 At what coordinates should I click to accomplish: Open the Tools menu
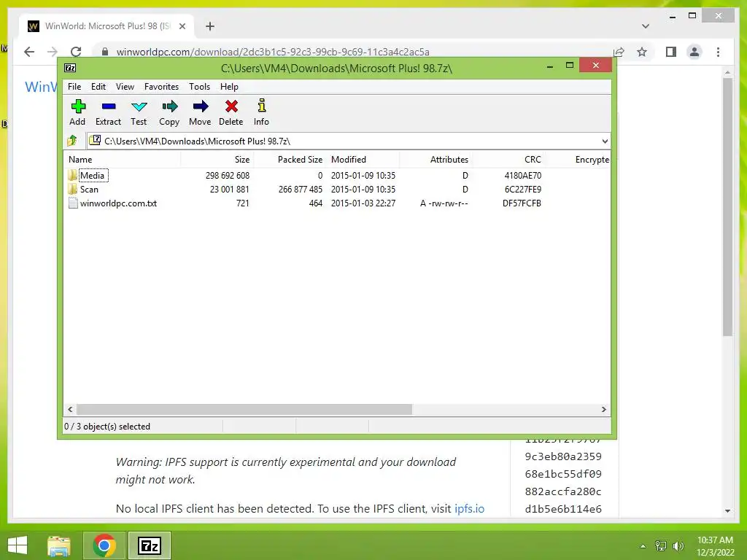pyautogui.click(x=199, y=87)
